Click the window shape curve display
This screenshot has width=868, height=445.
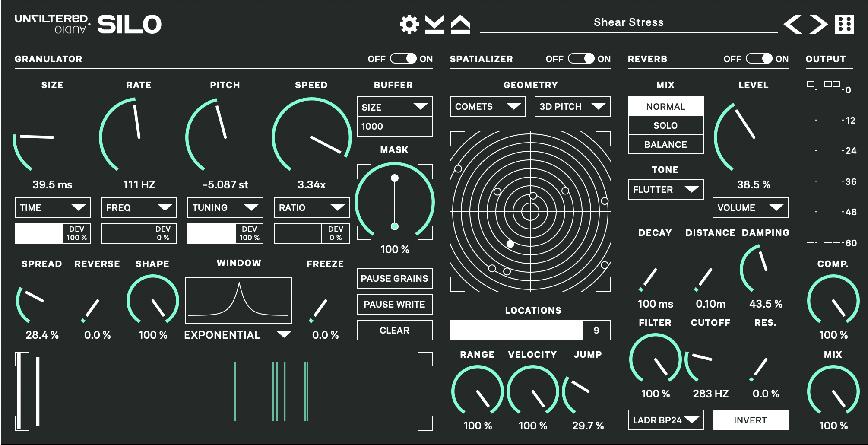(238, 301)
